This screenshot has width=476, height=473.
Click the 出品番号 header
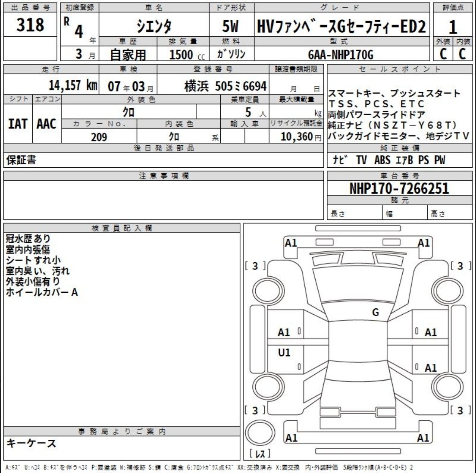click(x=30, y=8)
